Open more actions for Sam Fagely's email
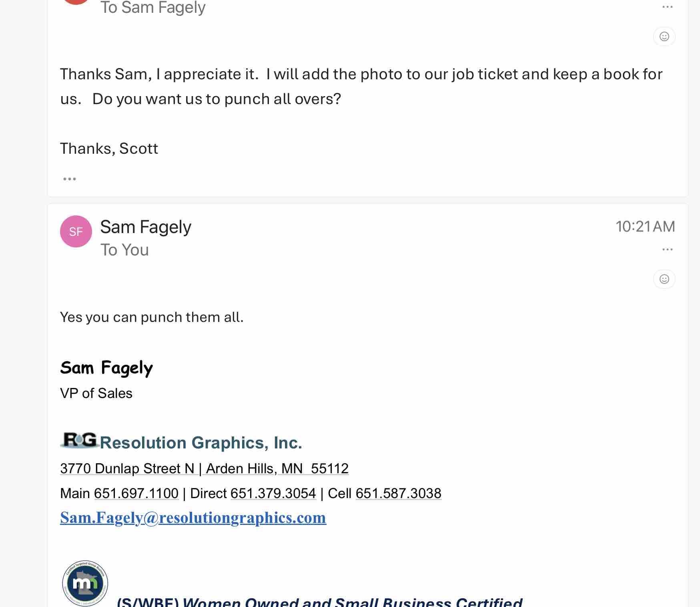Screen dimensions: 700x607 click(x=667, y=249)
